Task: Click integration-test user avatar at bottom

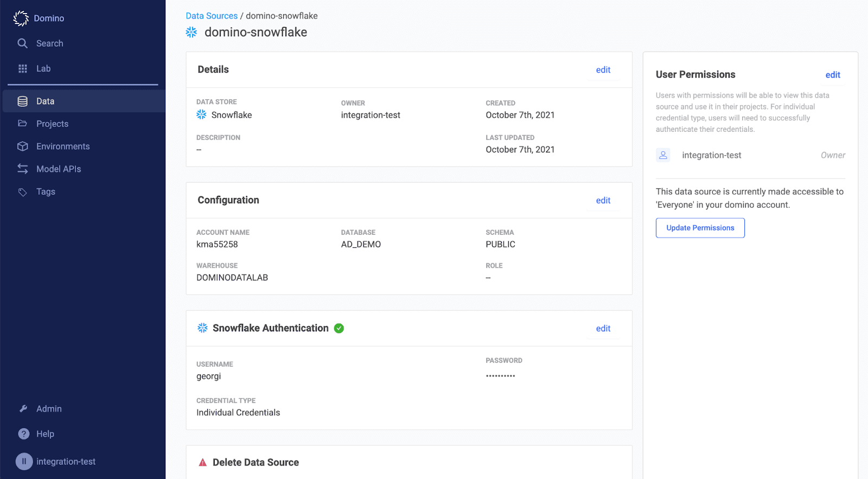Action: click(x=24, y=462)
